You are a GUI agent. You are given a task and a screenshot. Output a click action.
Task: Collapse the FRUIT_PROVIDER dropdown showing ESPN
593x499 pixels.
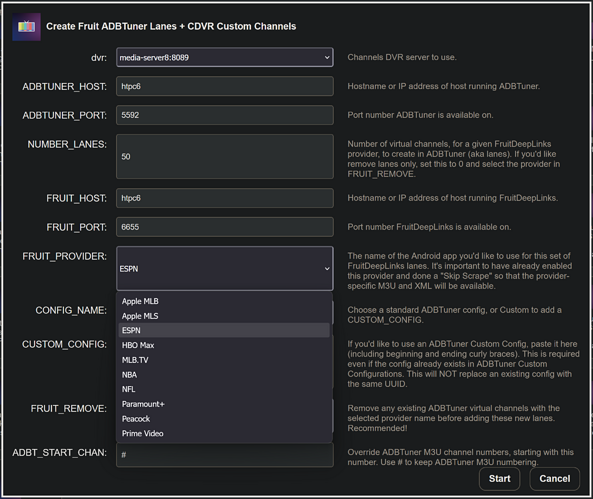[225, 269]
